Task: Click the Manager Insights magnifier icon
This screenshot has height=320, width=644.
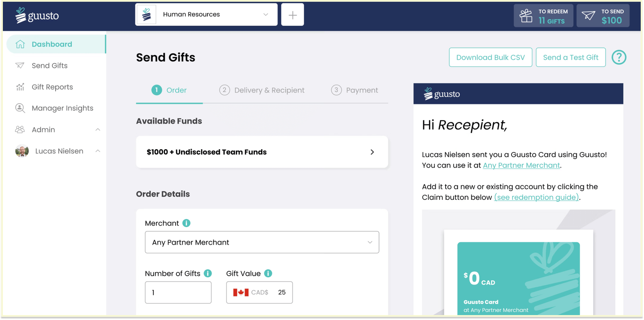Action: pyautogui.click(x=20, y=108)
